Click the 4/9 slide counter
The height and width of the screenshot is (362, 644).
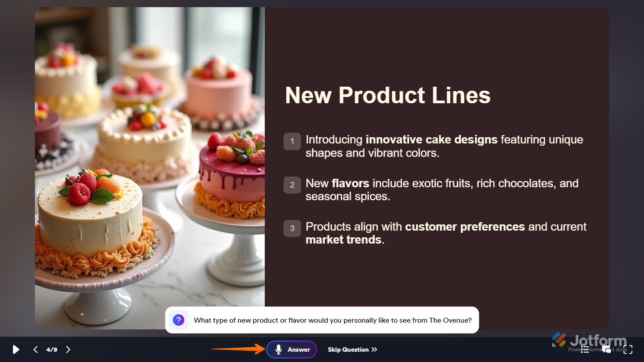point(52,349)
